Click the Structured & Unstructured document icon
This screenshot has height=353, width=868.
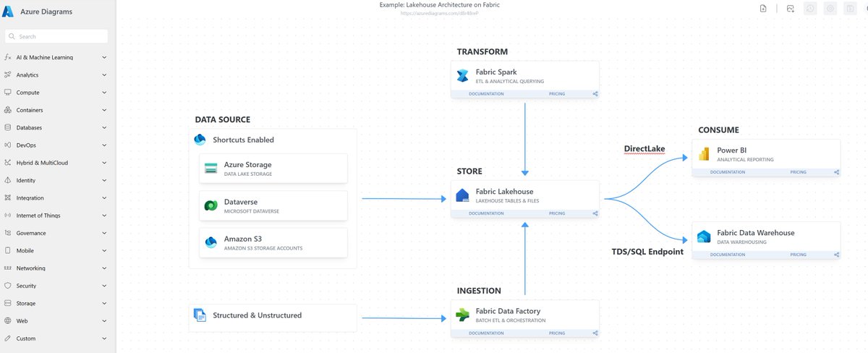[200, 315]
